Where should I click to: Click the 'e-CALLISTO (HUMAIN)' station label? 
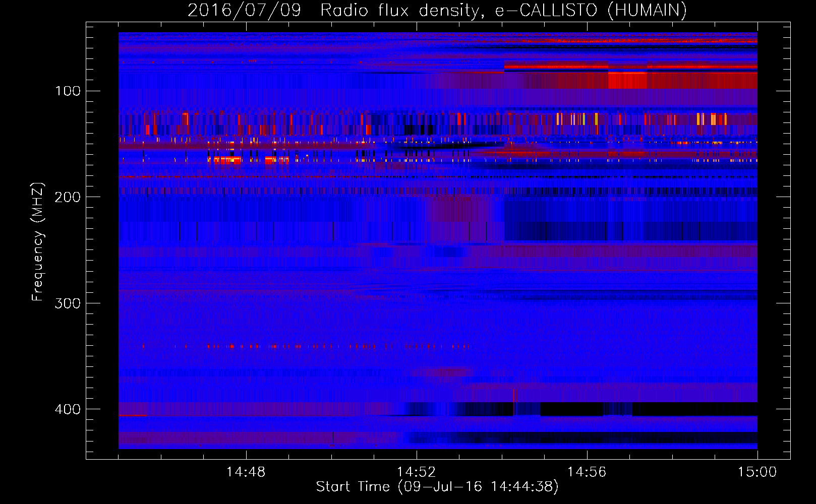tap(591, 11)
